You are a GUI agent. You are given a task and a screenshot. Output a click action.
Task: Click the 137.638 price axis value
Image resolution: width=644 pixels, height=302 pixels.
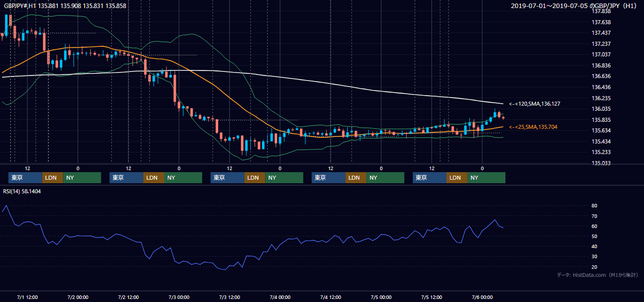click(602, 22)
